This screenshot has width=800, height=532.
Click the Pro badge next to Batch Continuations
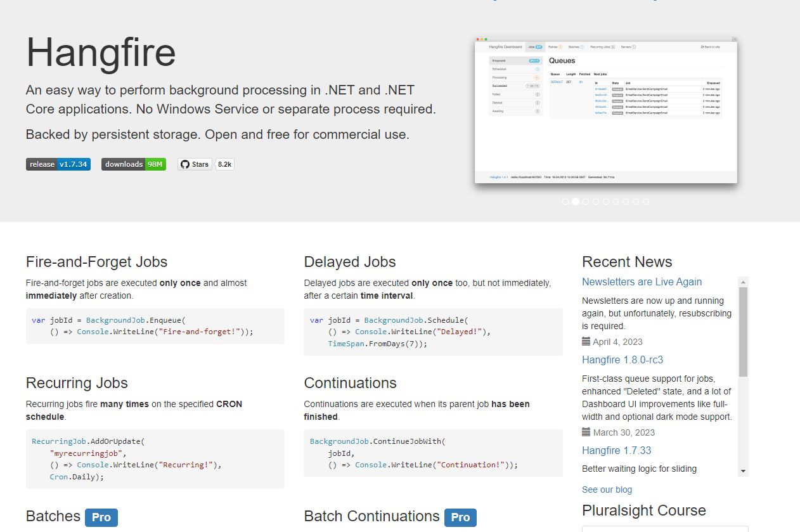point(460,517)
